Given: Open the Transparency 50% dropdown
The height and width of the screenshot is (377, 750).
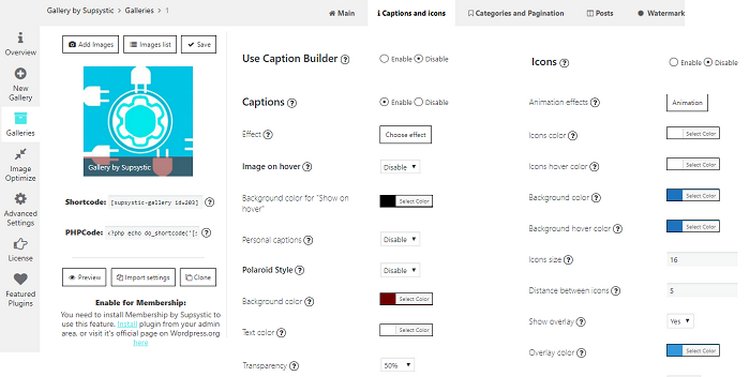Looking at the screenshot, I should [397, 365].
